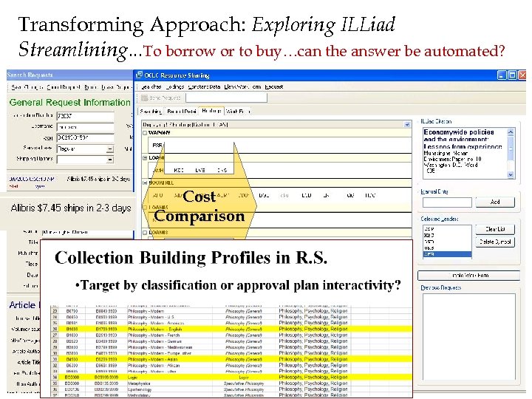Select the Philosophy - Modern - African row
Image resolution: width=532 pixels, height=399 pixels.
(231, 365)
